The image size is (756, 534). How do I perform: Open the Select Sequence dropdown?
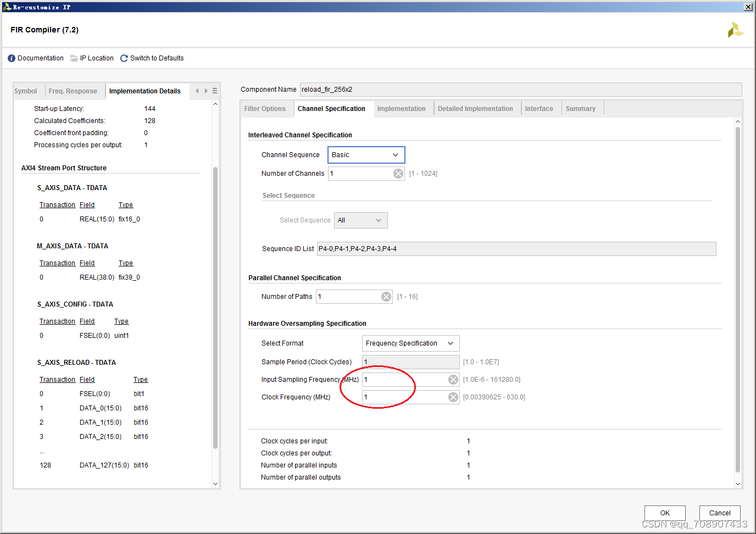[361, 220]
